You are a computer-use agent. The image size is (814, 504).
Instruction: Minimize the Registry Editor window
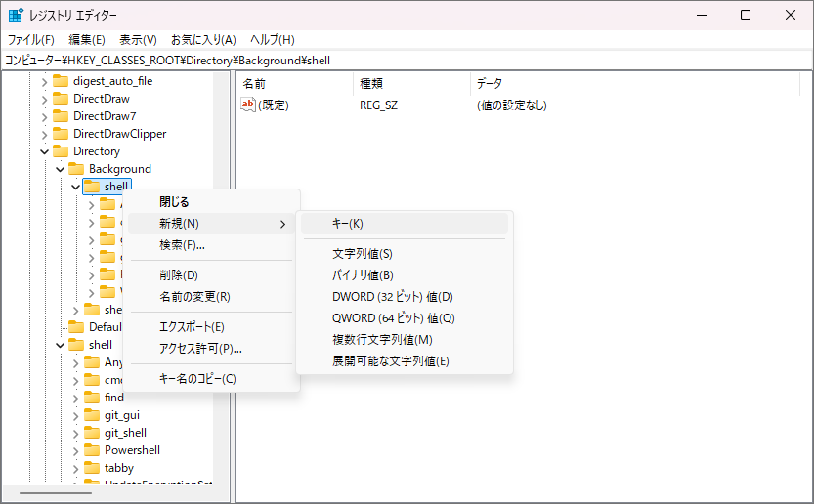click(x=702, y=15)
